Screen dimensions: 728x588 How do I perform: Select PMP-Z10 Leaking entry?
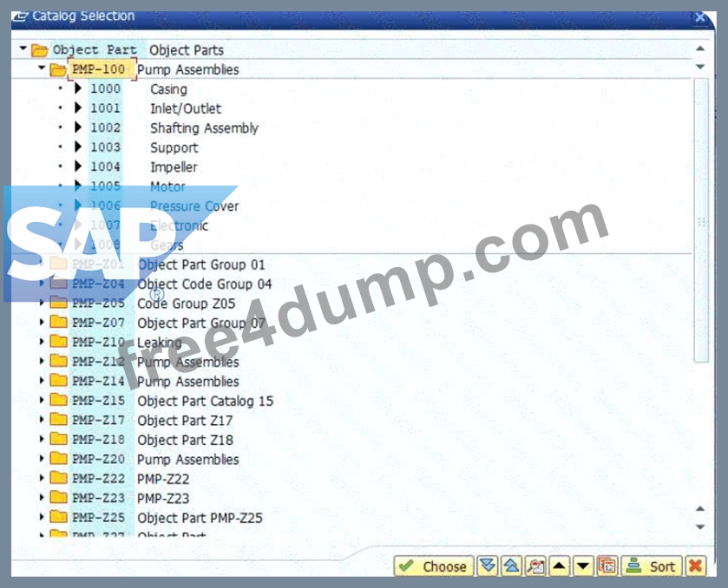(x=127, y=342)
